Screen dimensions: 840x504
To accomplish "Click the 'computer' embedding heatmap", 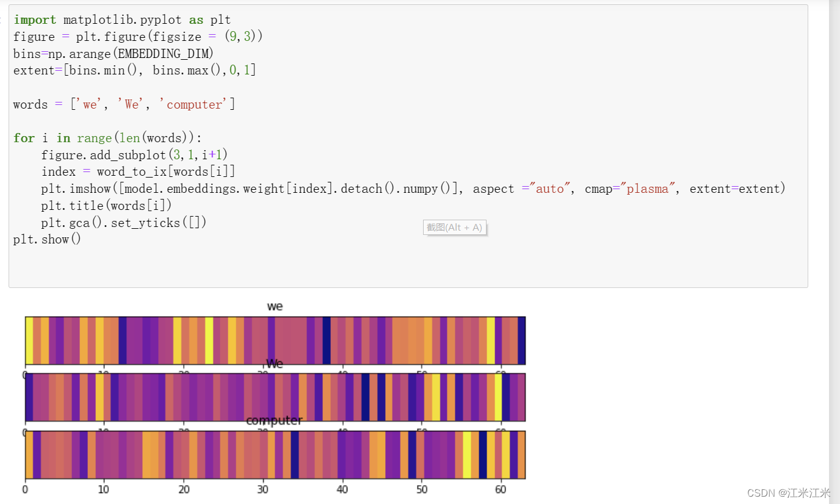I will click(x=275, y=455).
